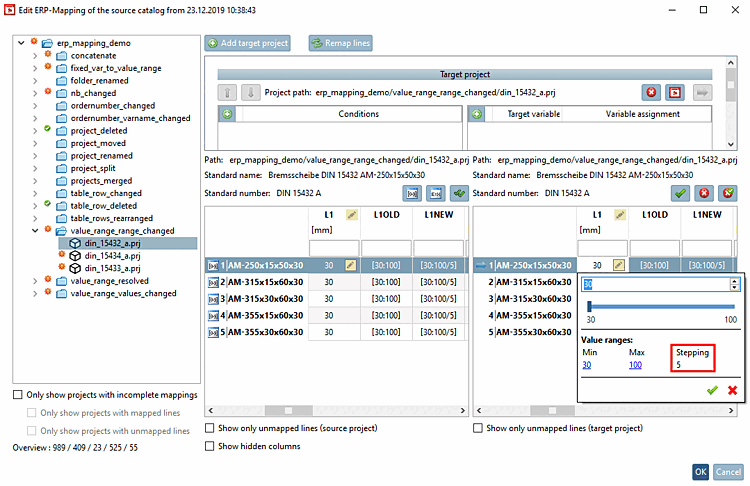Click mapping icon on source row 4 AM-355x15x60x30
The image size is (750, 486).
[213, 316]
